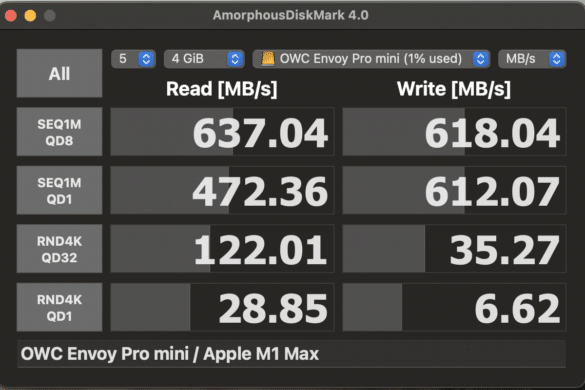Screen dimensions: 585x390
Task: Open the MB/s unit dropdown
Action: point(532,59)
